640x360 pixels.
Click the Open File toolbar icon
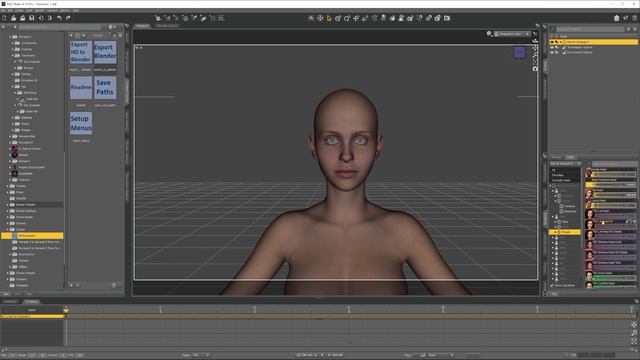pos(13,18)
